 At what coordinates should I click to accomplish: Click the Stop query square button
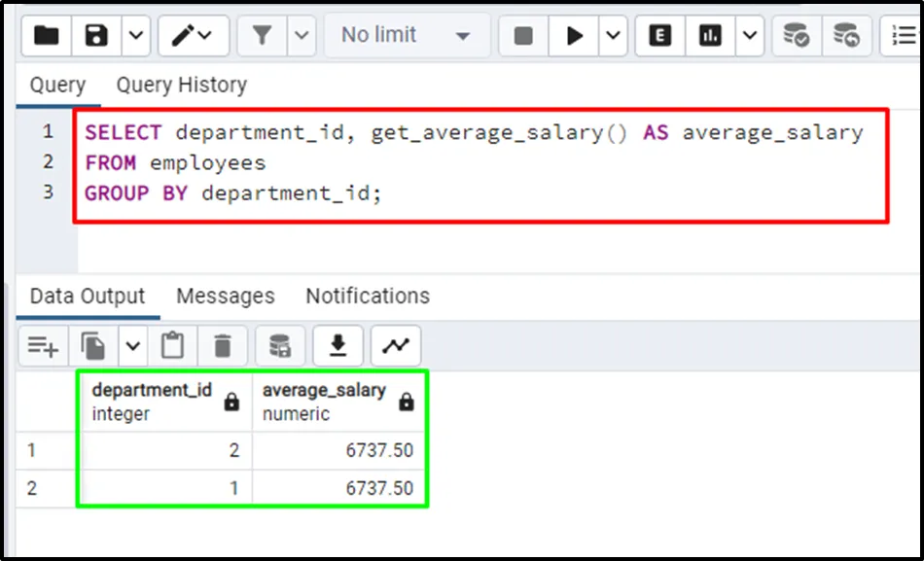click(523, 36)
